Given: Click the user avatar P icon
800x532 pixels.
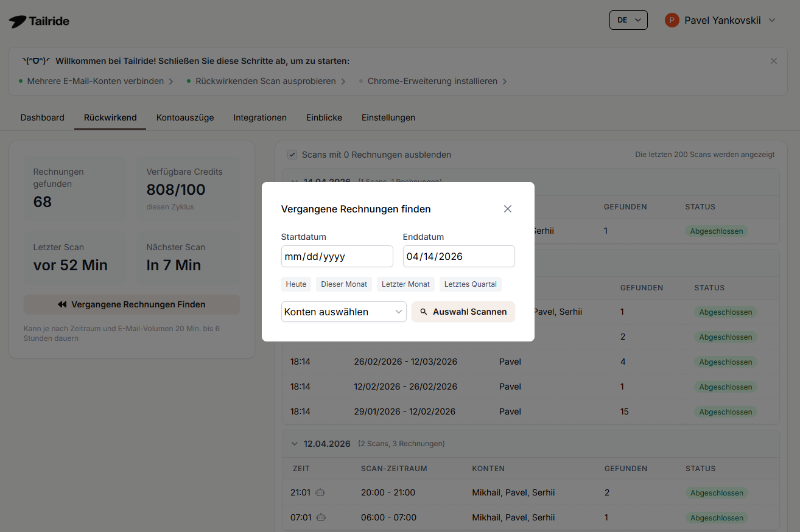Looking at the screenshot, I should 672,20.
